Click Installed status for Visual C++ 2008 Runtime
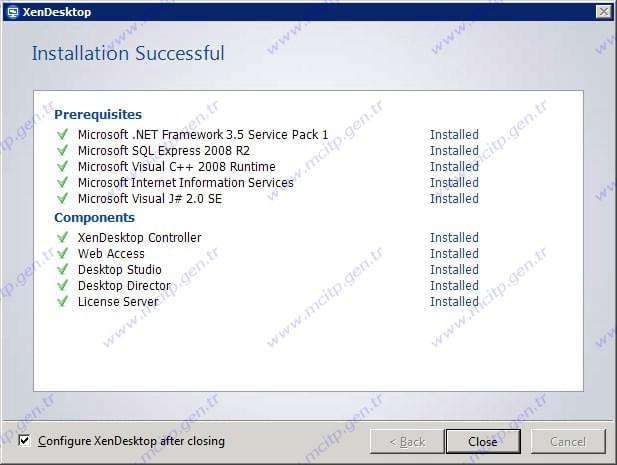This screenshot has width=617, height=465. point(454,167)
